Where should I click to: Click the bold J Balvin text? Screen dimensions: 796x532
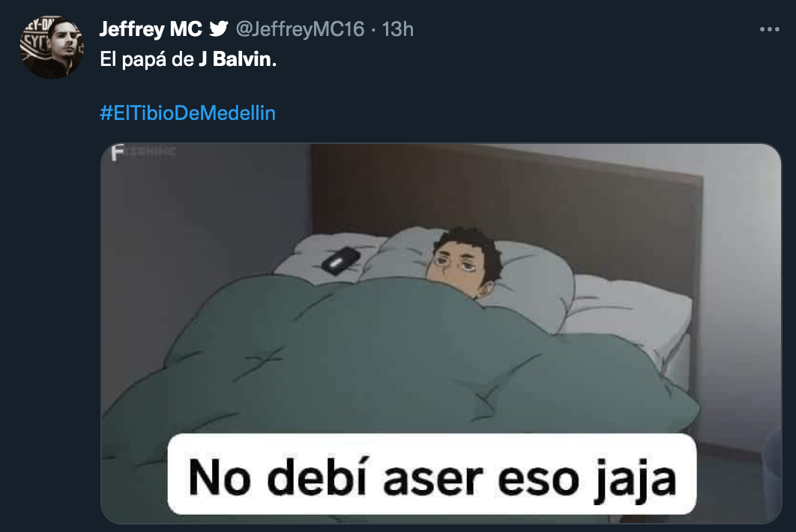tap(235, 59)
